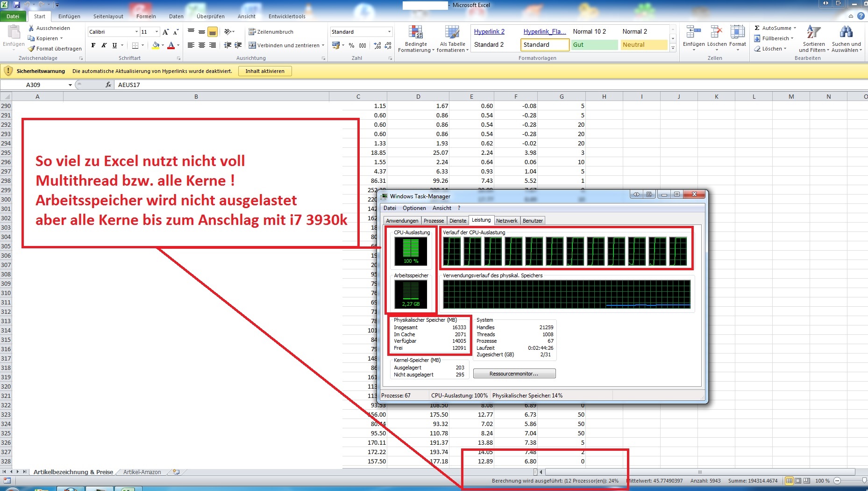
Task: Decrease font size with the smaller A icon
Action: (176, 32)
